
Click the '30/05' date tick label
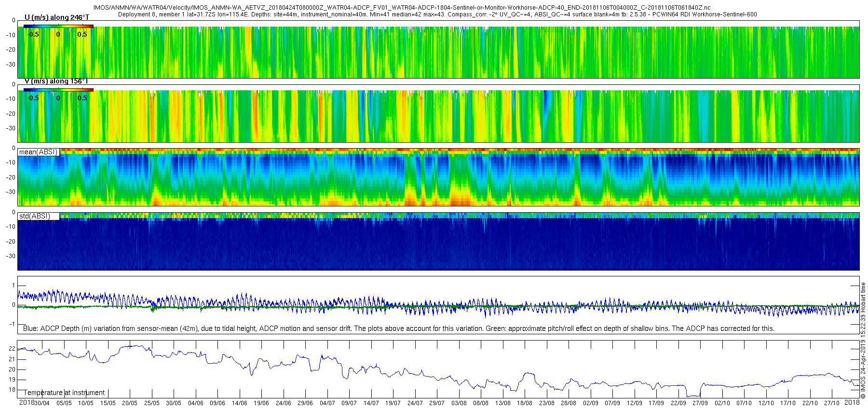[174, 403]
